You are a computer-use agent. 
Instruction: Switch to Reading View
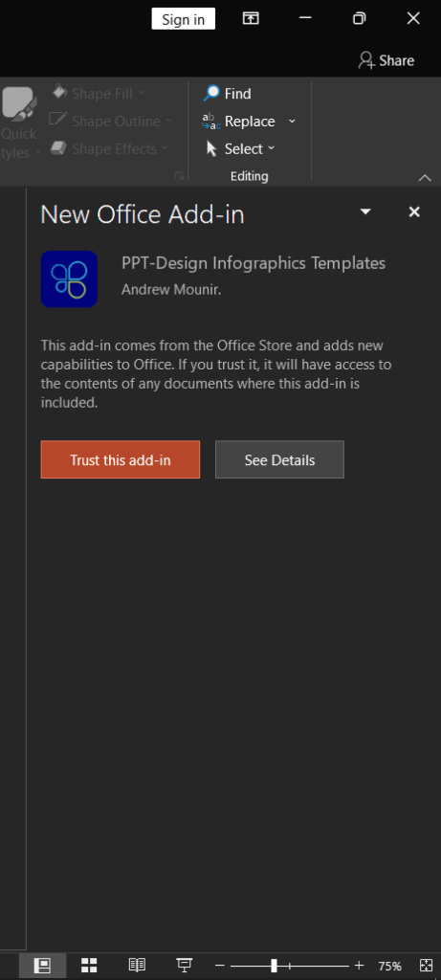click(137, 966)
